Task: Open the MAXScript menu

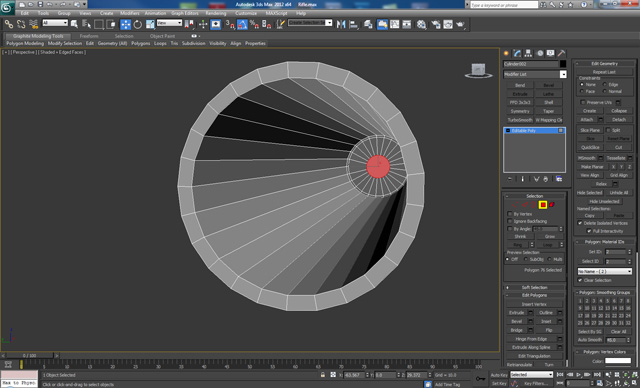Action: [x=276, y=13]
